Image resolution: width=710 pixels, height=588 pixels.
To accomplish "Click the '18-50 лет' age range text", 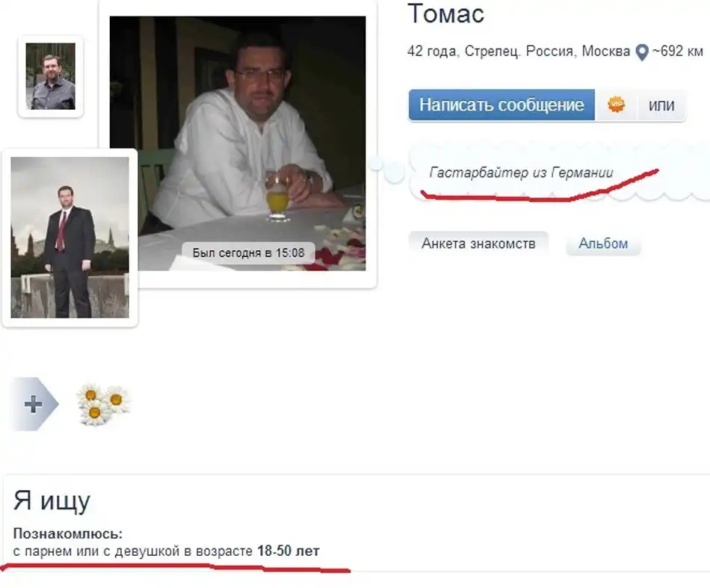I will [288, 551].
